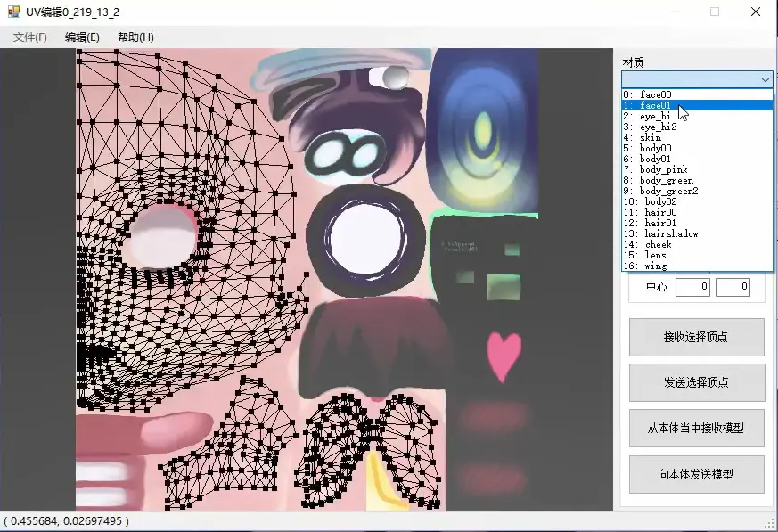778x532 pixels.
Task: Pick the 5: body00 material
Action: (x=697, y=148)
